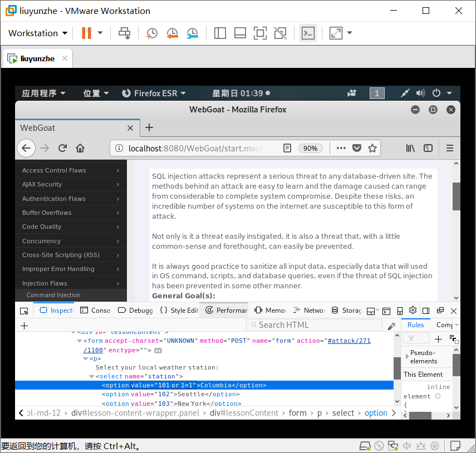Show or hide the VMware library sidebar

pos(220,33)
